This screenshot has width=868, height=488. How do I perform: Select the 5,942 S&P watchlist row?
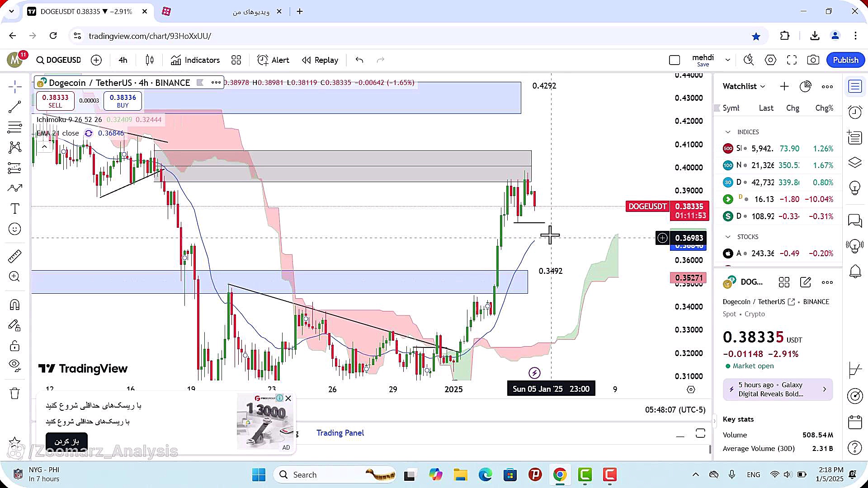778,148
